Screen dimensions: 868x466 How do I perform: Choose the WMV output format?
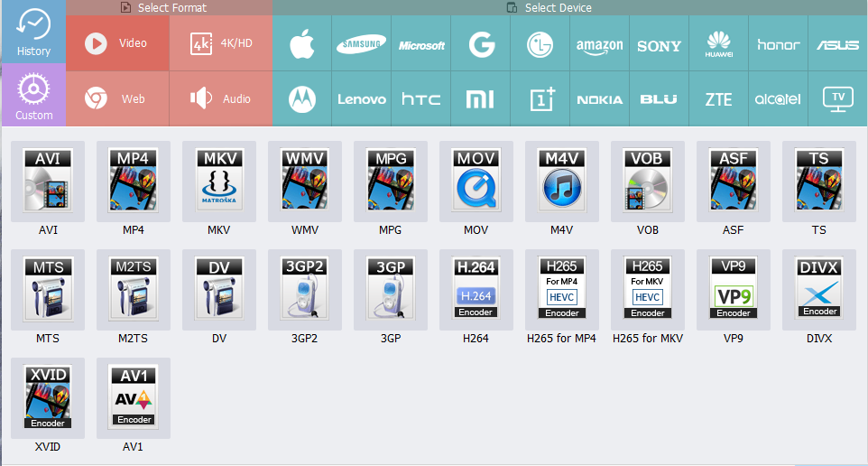305,182
